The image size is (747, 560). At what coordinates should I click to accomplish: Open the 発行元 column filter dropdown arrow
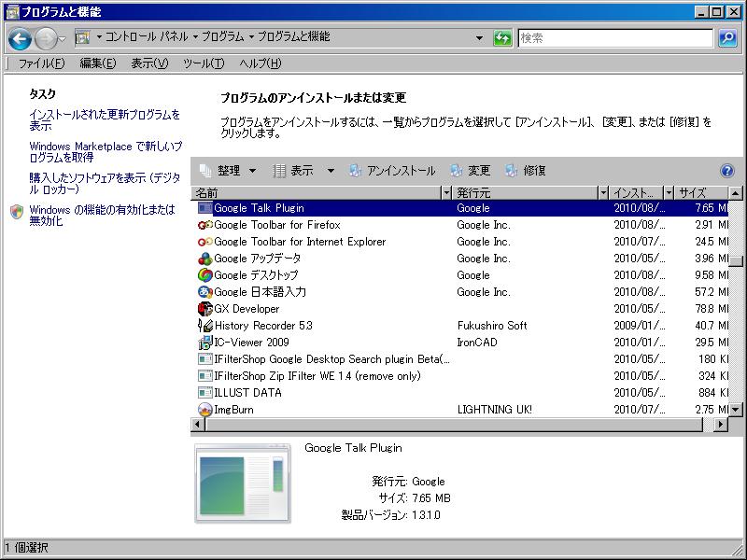point(603,193)
